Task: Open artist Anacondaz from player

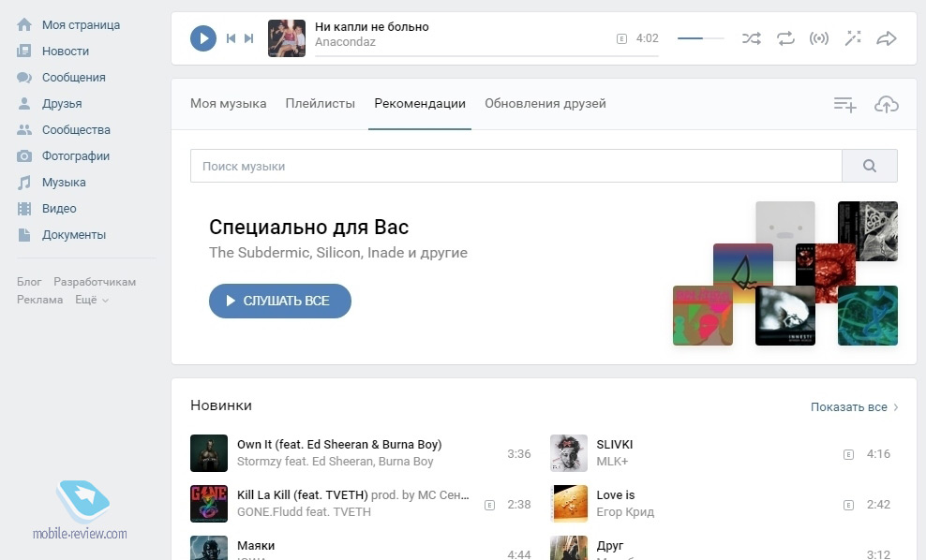Action: pos(345,42)
